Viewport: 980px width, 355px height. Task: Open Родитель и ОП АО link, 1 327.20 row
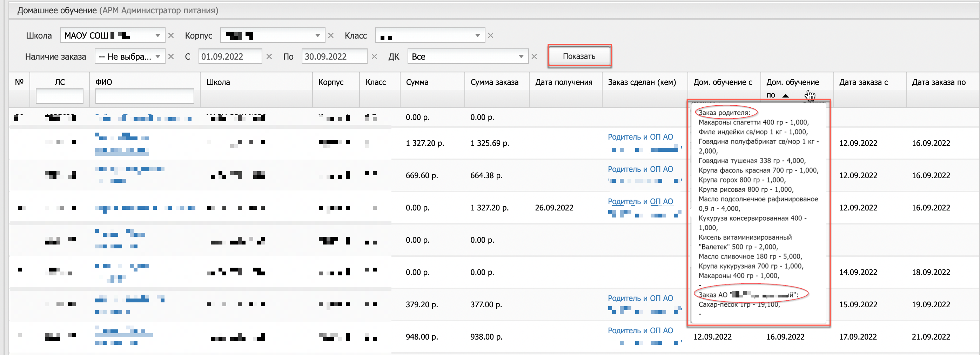click(x=640, y=137)
